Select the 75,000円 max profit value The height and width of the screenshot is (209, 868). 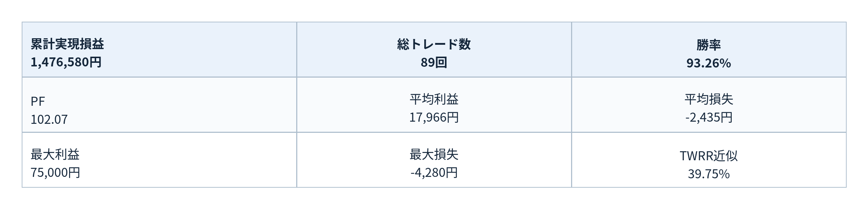[55, 173]
